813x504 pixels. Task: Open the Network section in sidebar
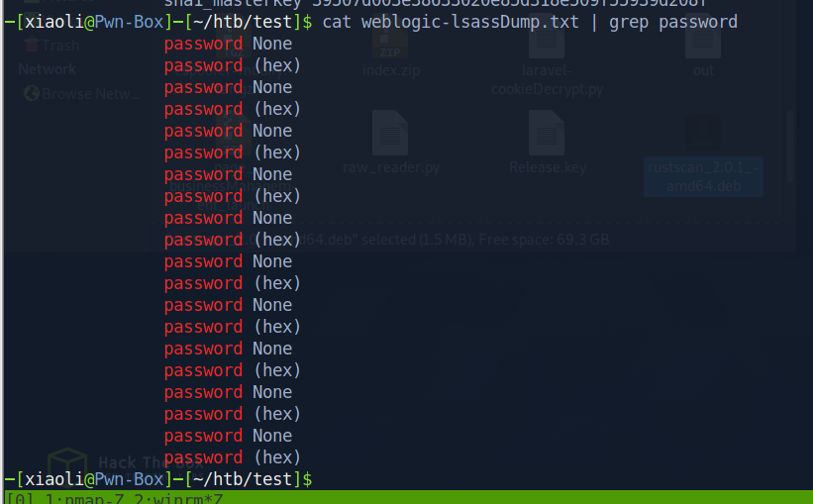[x=47, y=69]
